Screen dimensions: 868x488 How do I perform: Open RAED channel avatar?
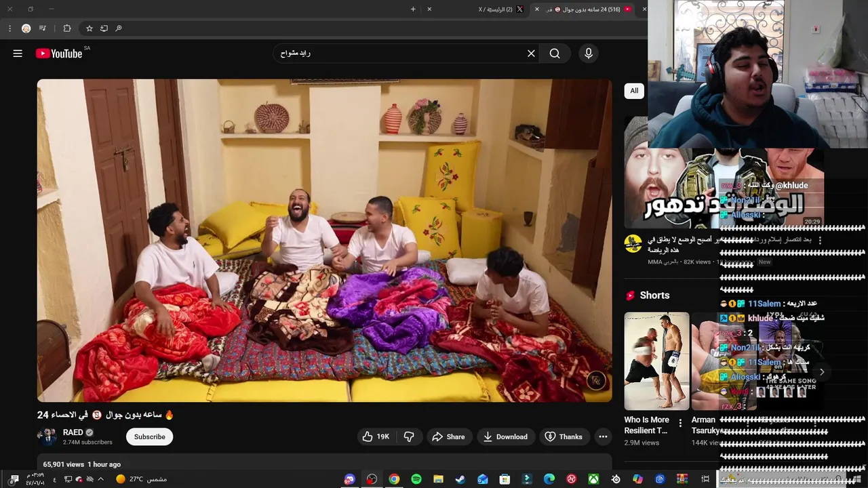click(47, 436)
